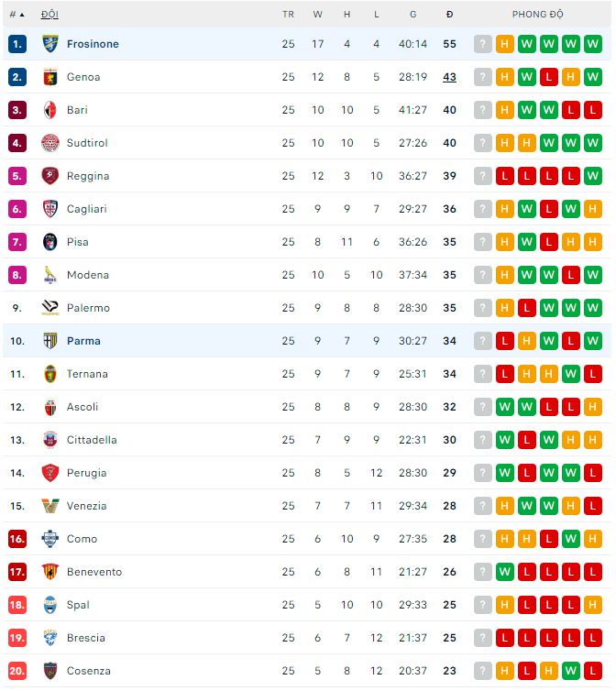
Task: Open the Sudtirol team page link
Action: coord(87,143)
